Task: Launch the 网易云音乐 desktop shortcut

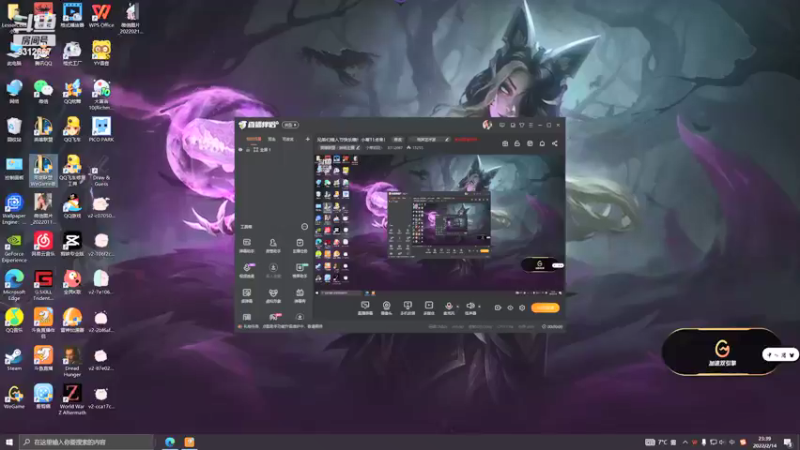Action: [x=43, y=244]
